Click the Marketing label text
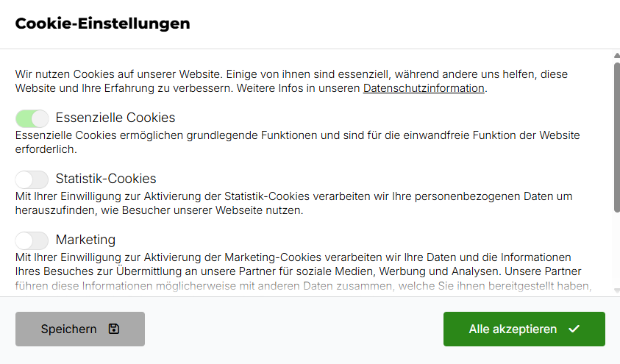The width and height of the screenshot is (620, 364). 85,240
